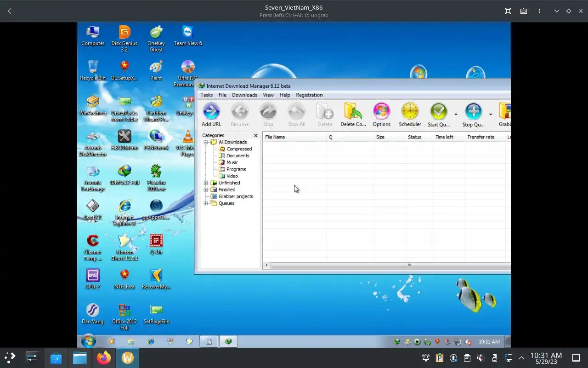Image resolution: width=588 pixels, height=368 pixels.
Task: Expand the Queues tree node
Action: [206, 203]
